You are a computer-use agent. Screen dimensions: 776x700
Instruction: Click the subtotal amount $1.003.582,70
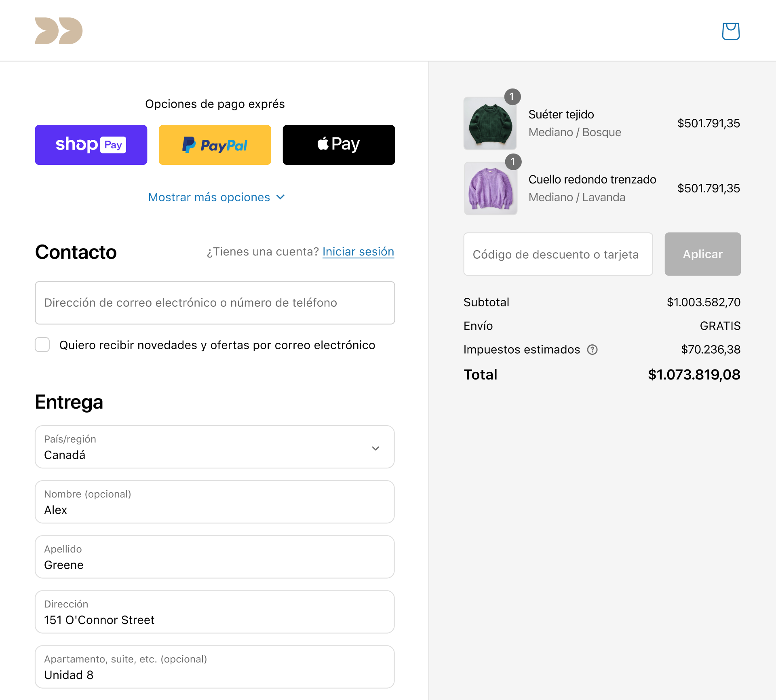pyautogui.click(x=703, y=302)
